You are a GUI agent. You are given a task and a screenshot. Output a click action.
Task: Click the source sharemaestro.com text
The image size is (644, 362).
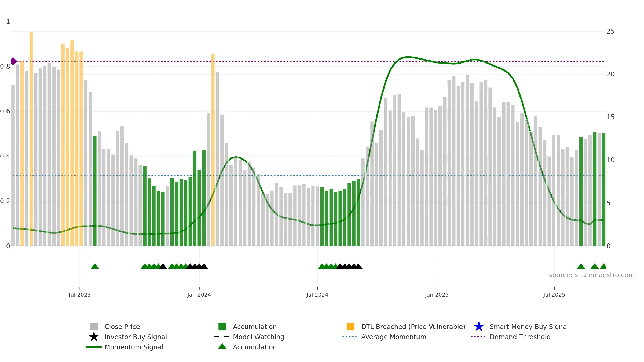592,275
